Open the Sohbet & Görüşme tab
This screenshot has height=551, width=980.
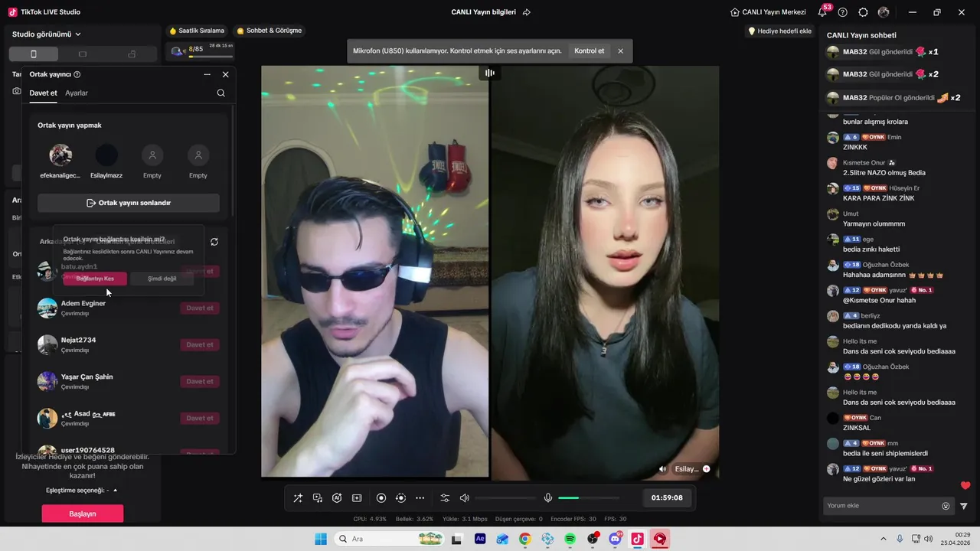(x=269, y=31)
